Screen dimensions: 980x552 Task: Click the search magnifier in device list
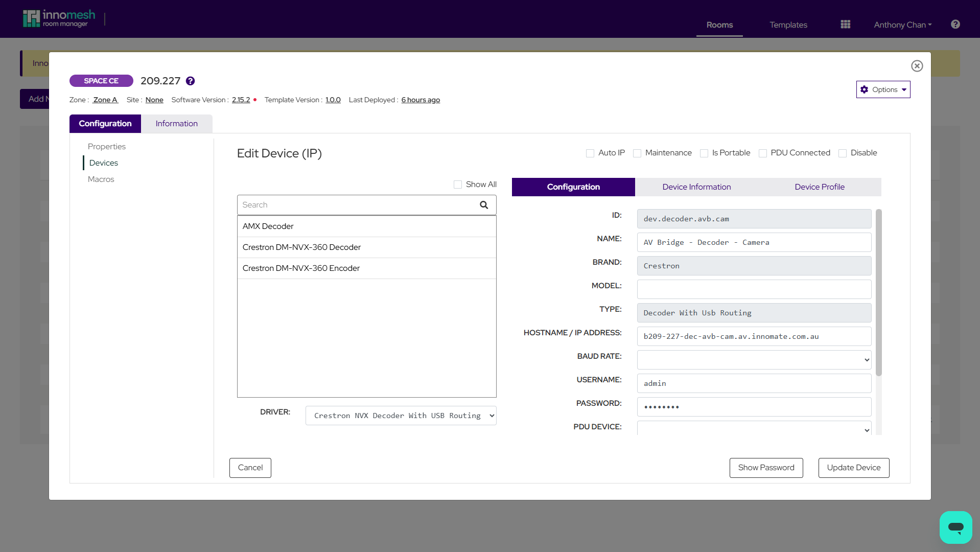(483, 204)
